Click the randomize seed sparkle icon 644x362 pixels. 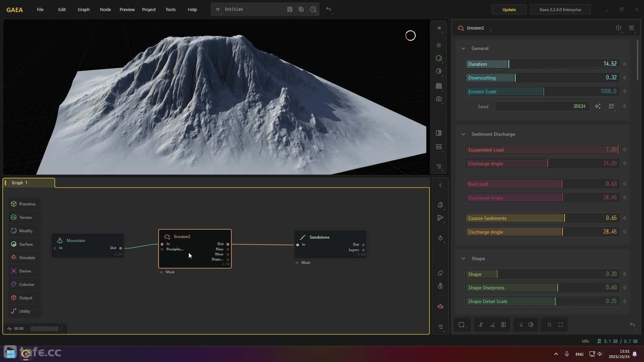598,106
